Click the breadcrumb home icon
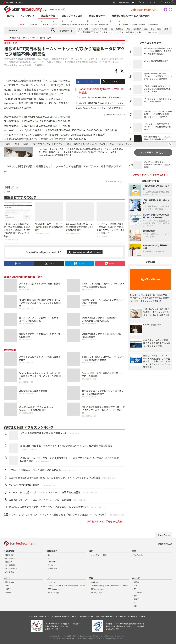Screen dimensions: 176x644 pyautogui.click(x=5, y=38)
